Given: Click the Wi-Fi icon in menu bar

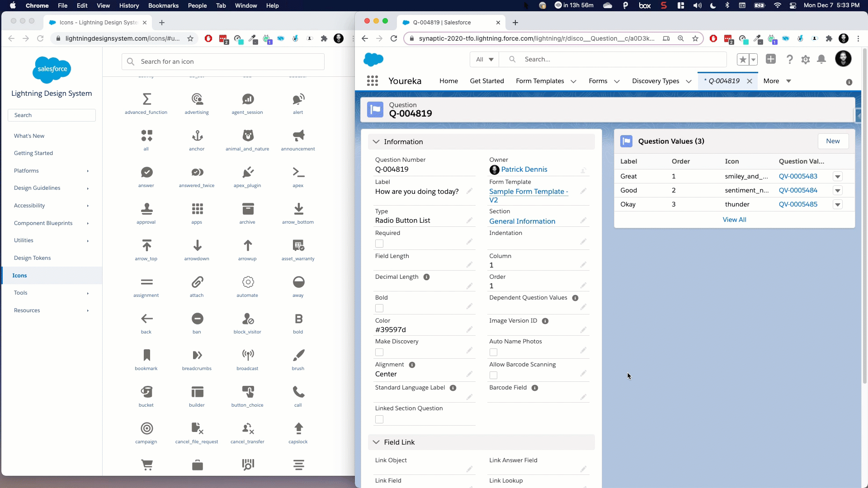Looking at the screenshot, I should (777, 5).
